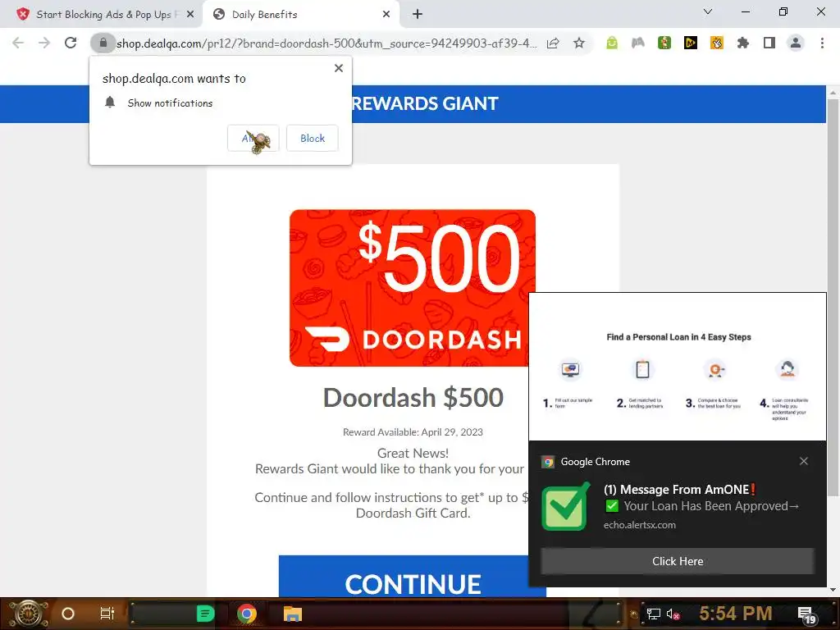Expand the tab search chevron
Screen dimensions: 840x630
pyautogui.click(x=708, y=11)
